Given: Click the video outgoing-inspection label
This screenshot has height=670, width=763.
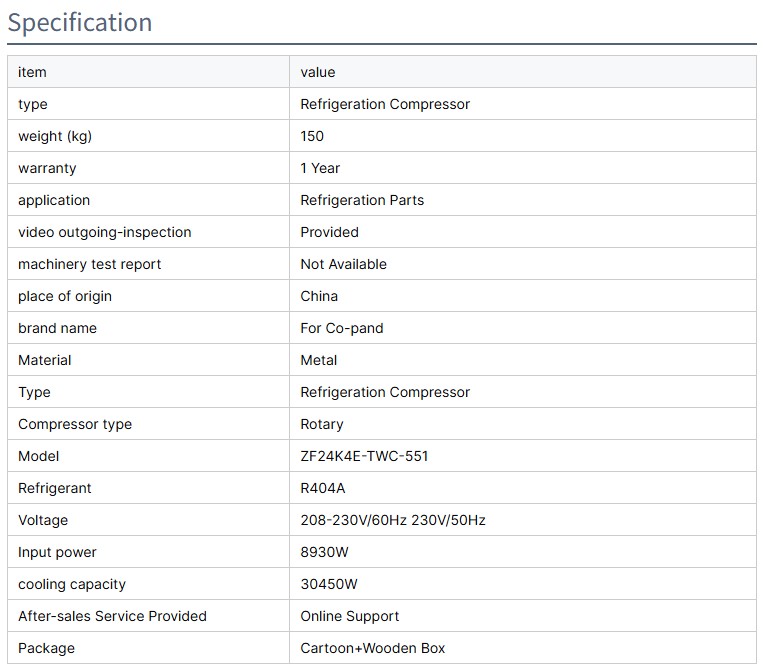Looking at the screenshot, I should pos(104,232).
